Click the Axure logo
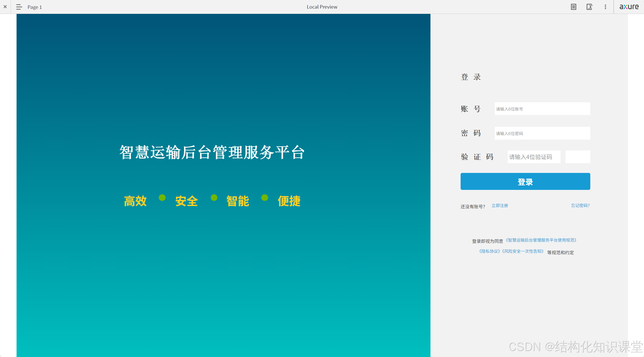Viewport: 644px width, 357px height. pyautogui.click(x=629, y=7)
